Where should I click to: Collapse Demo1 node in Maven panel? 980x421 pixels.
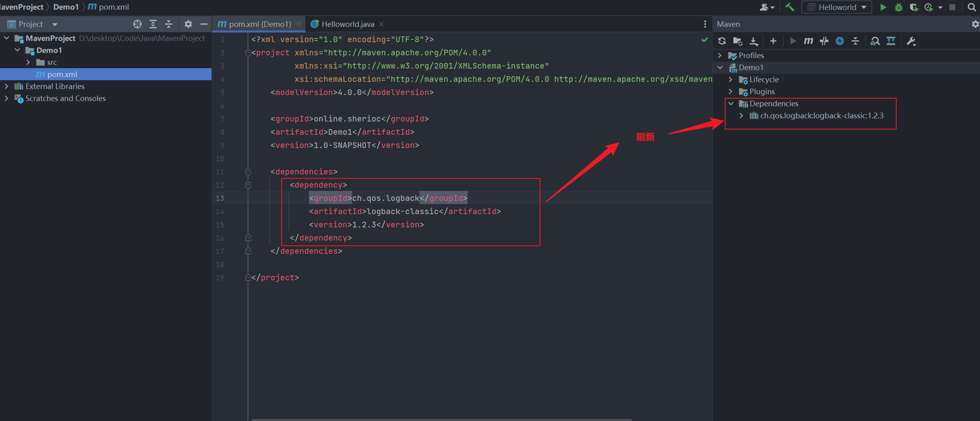coord(720,67)
